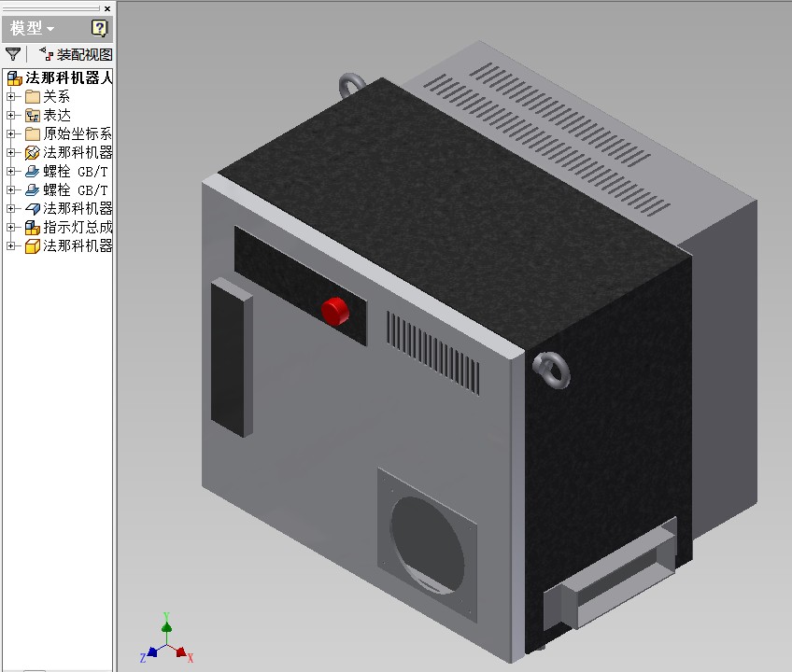The width and height of the screenshot is (792, 672).
Task: Click the filter funnel icon
Action: pos(13,54)
